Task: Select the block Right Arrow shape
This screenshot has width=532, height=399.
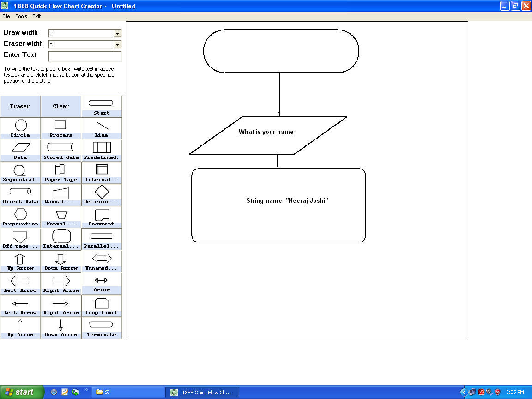Action: [61, 284]
